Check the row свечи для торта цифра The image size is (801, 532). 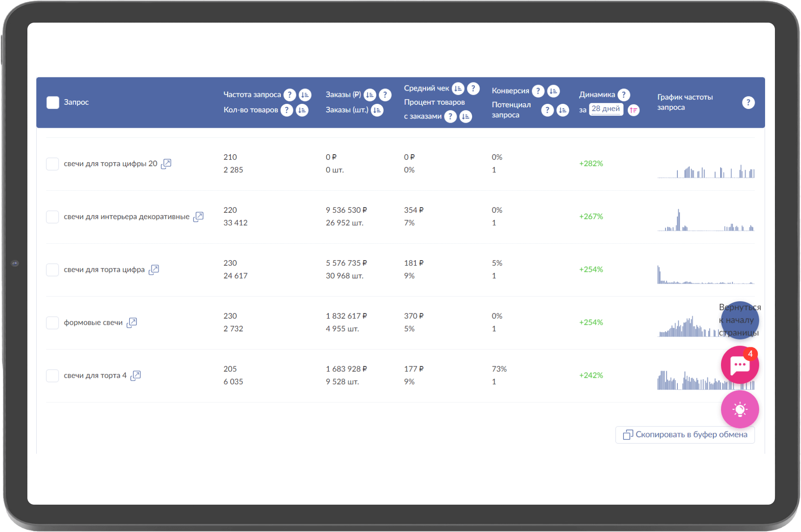point(53,270)
